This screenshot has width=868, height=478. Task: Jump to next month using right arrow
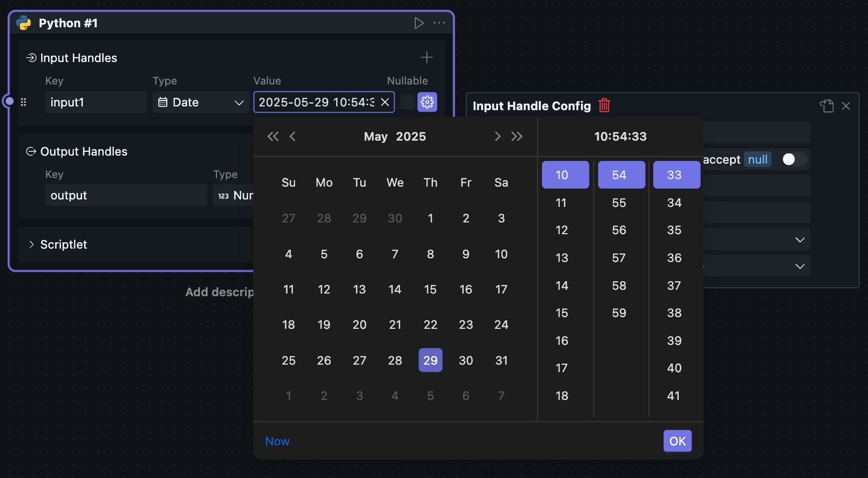pyautogui.click(x=498, y=136)
